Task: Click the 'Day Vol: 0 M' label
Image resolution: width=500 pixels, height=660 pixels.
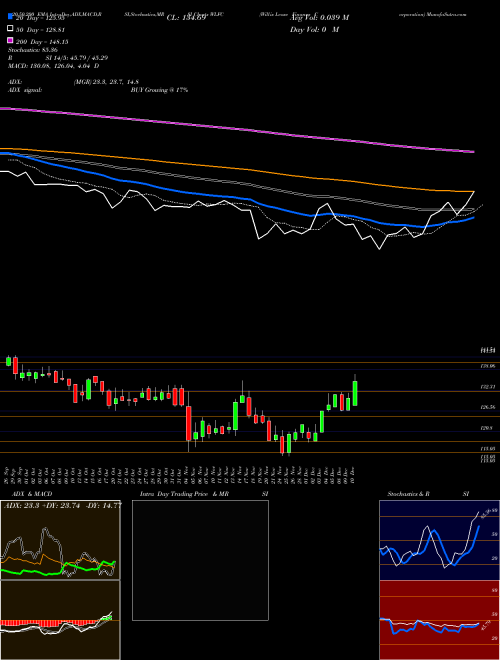Action: [314, 30]
